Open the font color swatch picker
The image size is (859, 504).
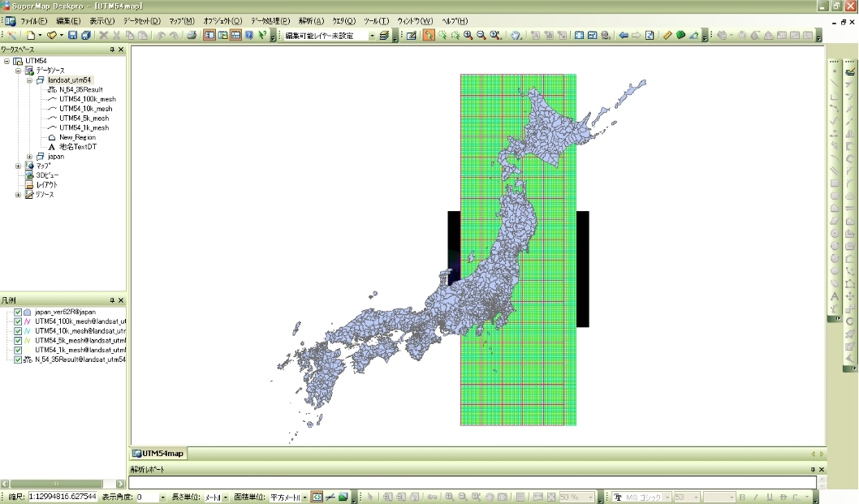807,496
